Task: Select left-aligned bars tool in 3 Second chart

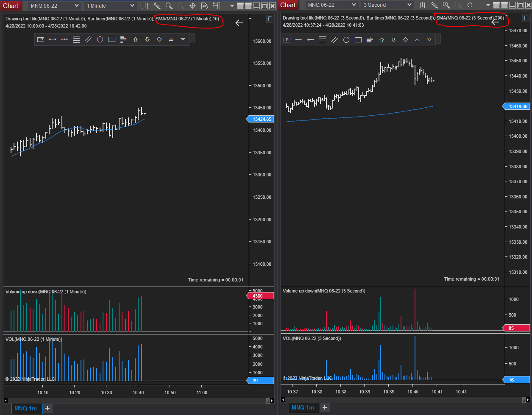Action: (x=370, y=39)
